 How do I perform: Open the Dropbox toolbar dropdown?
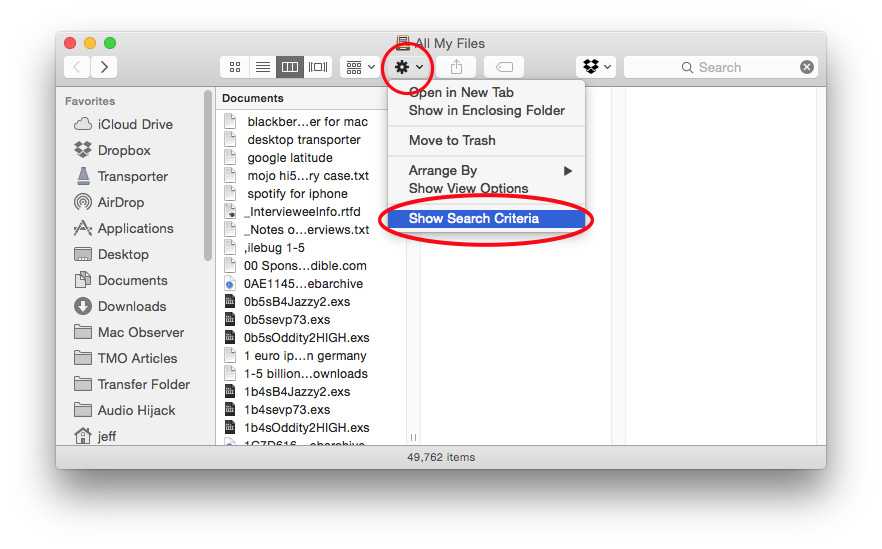pos(596,68)
